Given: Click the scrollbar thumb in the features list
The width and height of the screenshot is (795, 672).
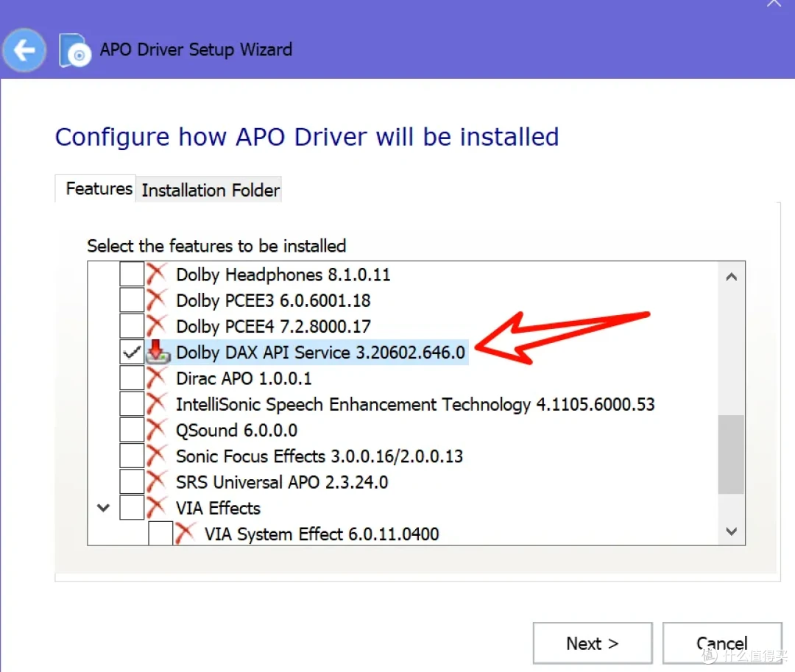Looking at the screenshot, I should click(x=731, y=454).
